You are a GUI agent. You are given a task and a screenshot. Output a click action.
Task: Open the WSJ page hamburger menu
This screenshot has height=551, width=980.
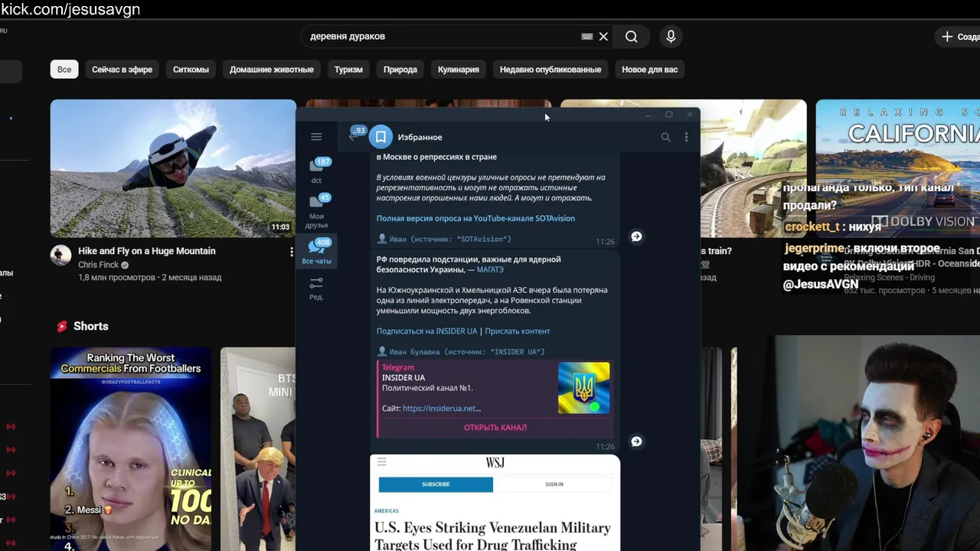tap(381, 462)
